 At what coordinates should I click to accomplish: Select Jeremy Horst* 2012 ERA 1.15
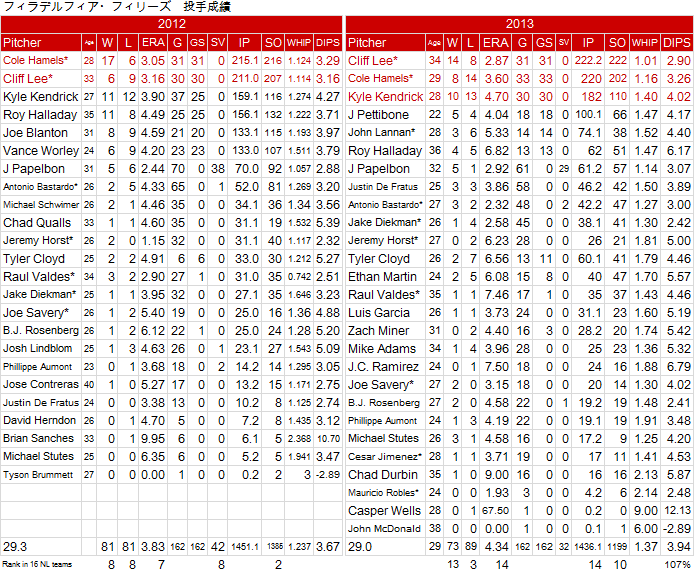pos(153,241)
